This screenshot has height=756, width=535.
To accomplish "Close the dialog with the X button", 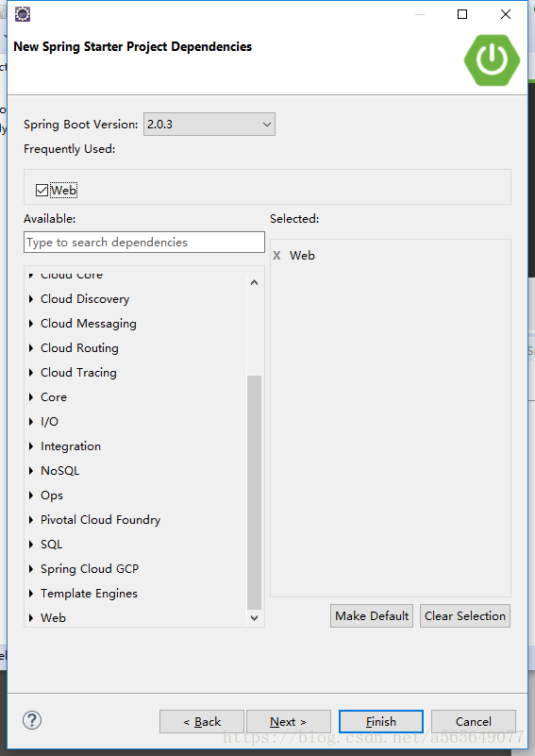I will click(x=506, y=14).
